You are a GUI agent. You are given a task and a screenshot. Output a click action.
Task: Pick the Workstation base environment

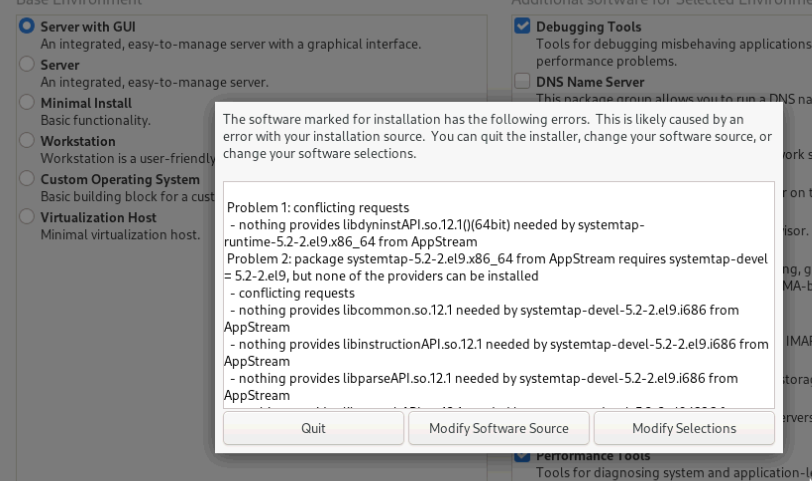coord(27,141)
